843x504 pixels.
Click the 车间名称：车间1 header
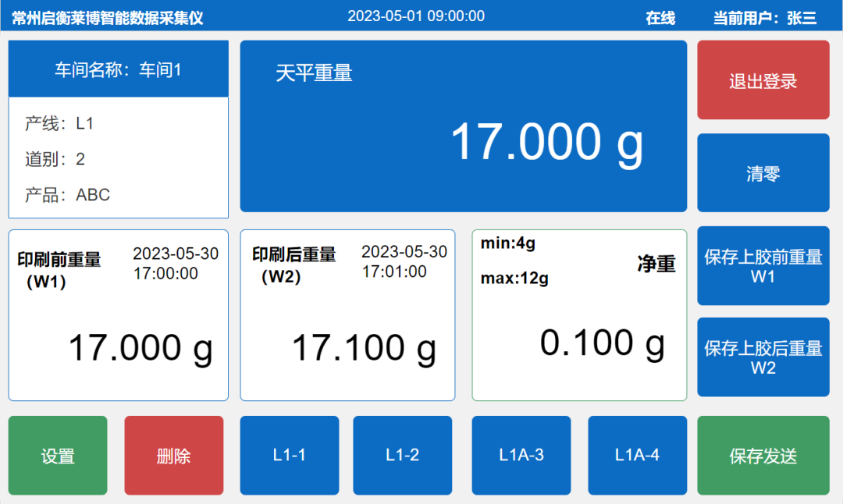(x=119, y=69)
